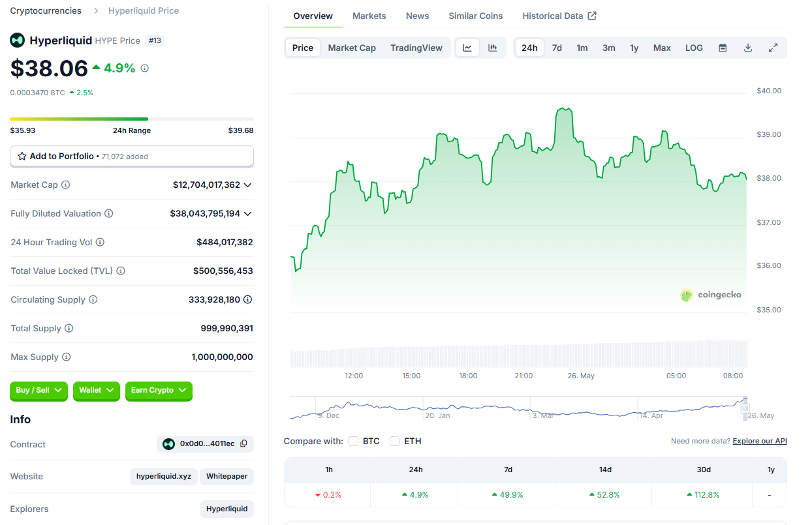Click the Total Value Locked amount $500,556,453
Viewport: 812px width, 525px height.
tap(223, 271)
